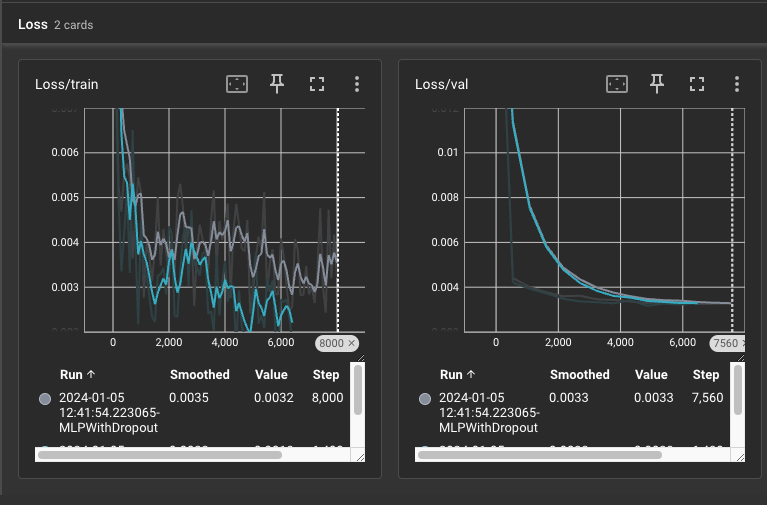This screenshot has height=505, width=767.
Task: Expand Loss/val chart to full size
Action: coord(697,84)
